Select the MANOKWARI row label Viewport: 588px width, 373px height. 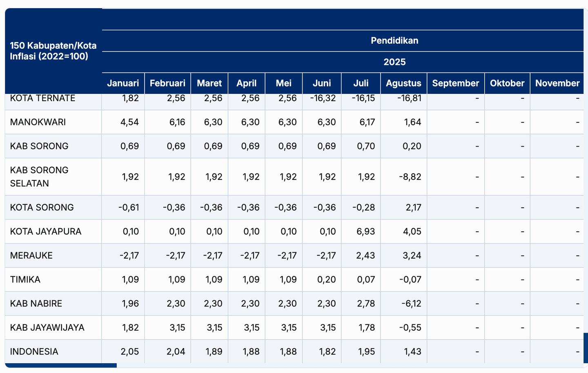[38, 122]
